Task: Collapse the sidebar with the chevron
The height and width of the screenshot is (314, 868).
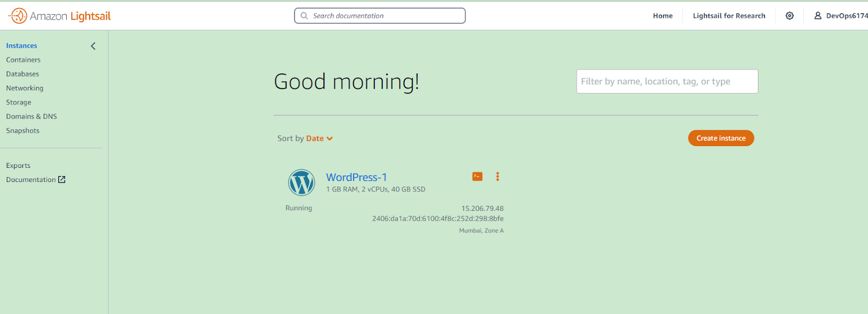Action: point(93,46)
